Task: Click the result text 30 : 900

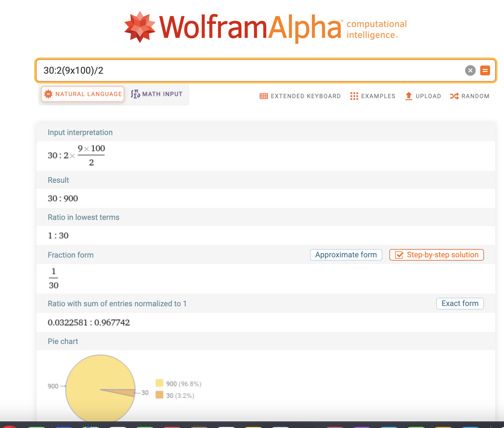Action: point(63,198)
